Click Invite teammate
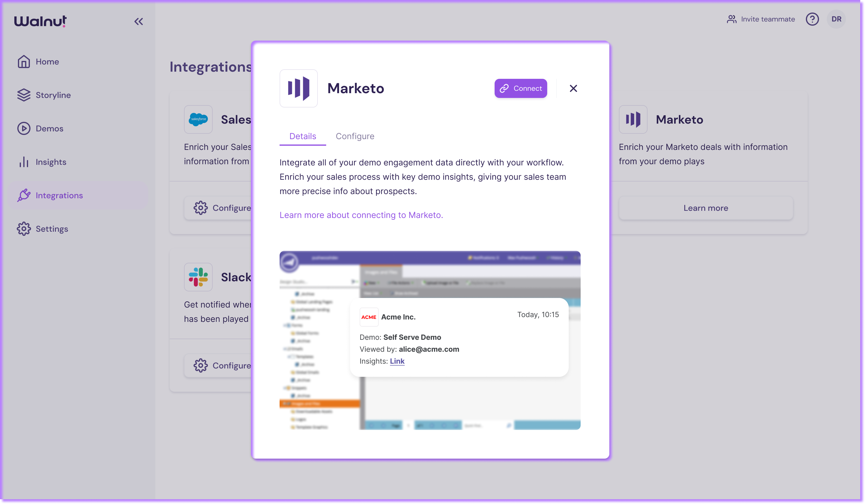The width and height of the screenshot is (865, 504). (761, 19)
